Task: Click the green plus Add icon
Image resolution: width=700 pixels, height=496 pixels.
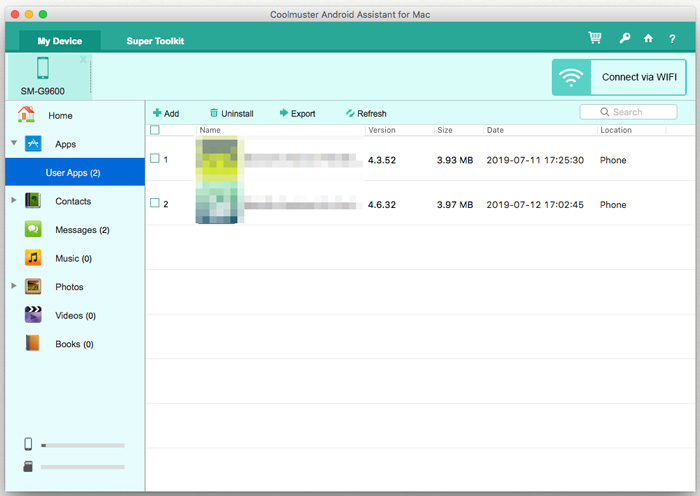Action: click(157, 113)
